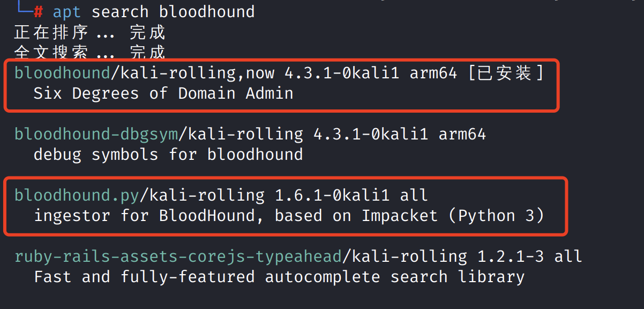Image resolution: width=644 pixels, height=309 pixels.
Task: Select the "bloodhound.py" package name
Action: pos(77,195)
